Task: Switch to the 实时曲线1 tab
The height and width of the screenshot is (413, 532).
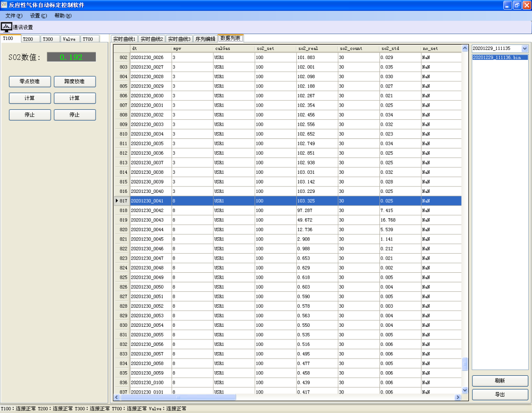Action: (124, 39)
